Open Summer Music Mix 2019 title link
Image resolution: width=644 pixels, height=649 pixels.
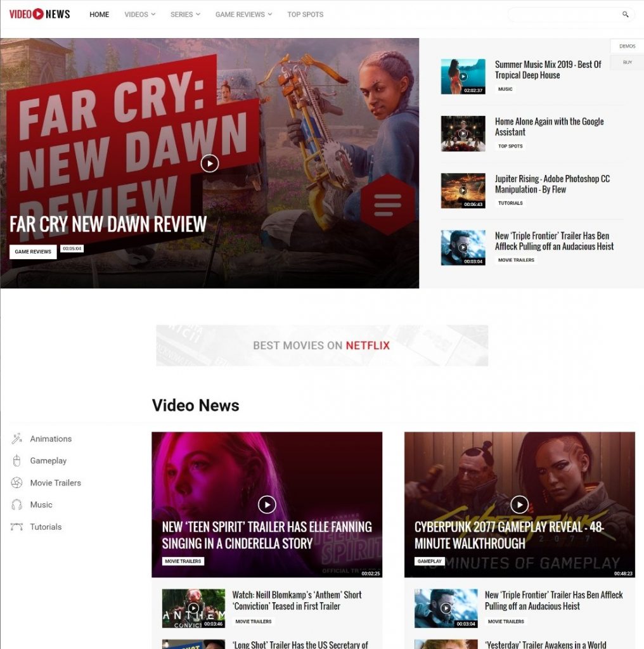(548, 70)
